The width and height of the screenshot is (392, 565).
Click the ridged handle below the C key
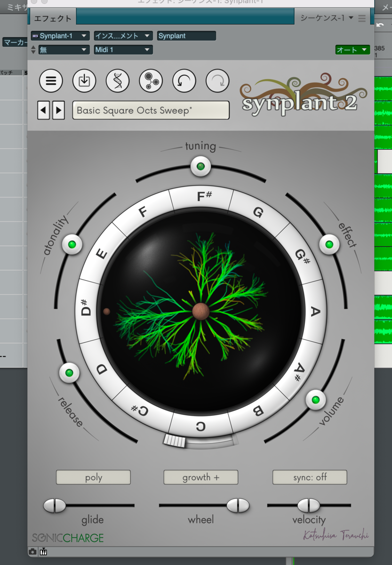[x=175, y=441]
